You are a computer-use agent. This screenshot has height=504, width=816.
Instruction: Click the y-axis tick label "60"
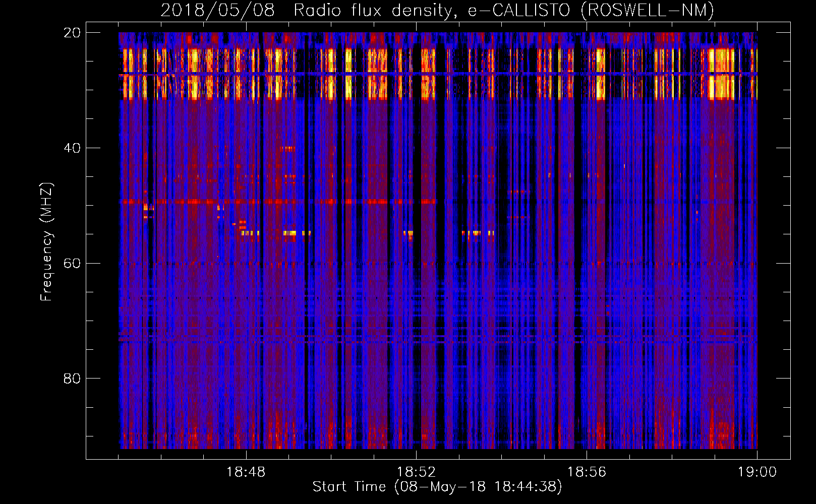pos(72,264)
